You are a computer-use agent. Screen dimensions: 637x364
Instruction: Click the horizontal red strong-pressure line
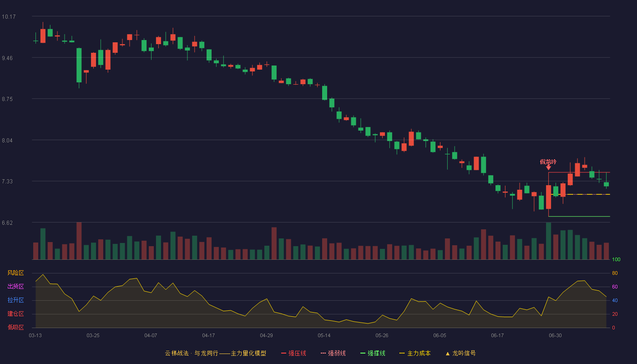click(x=579, y=172)
